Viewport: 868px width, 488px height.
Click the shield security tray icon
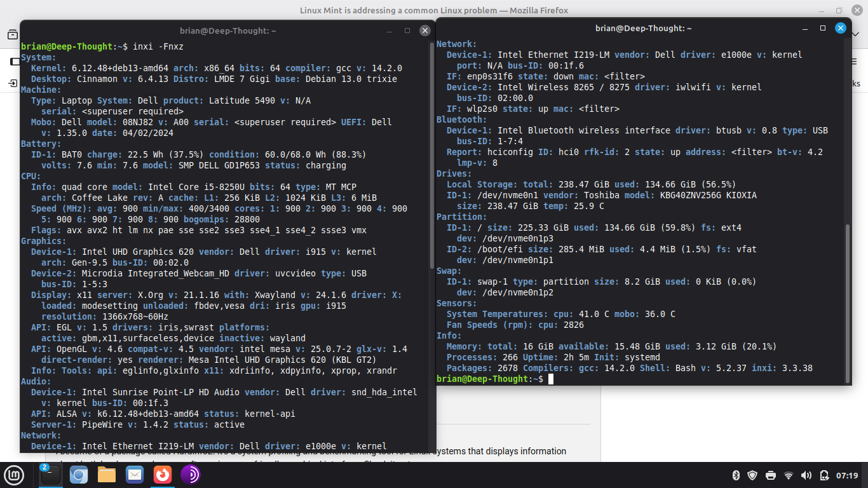tap(752, 475)
